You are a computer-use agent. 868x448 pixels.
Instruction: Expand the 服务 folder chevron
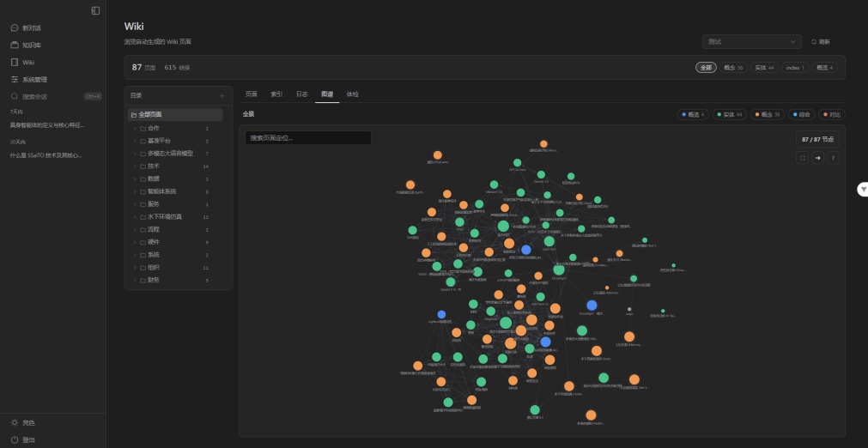[x=135, y=204]
